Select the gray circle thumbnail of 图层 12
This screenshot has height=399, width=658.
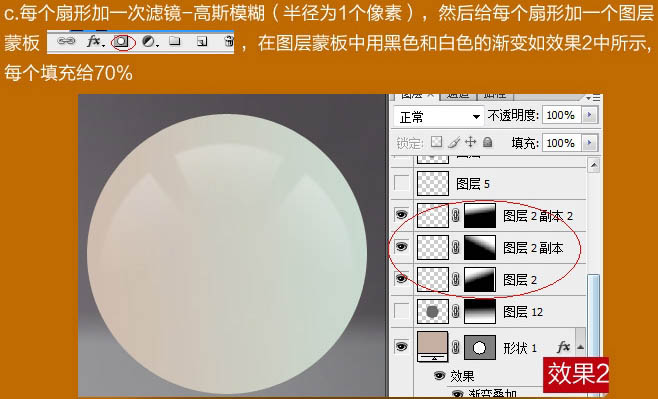click(433, 311)
